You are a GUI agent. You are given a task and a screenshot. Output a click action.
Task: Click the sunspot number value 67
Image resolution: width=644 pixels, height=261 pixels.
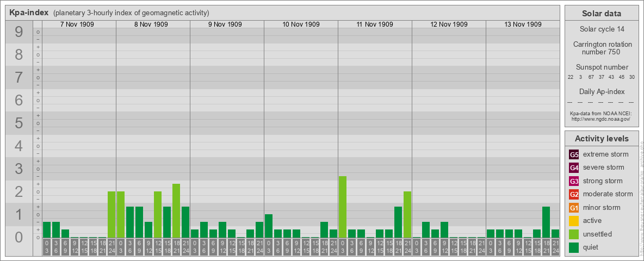(x=591, y=77)
